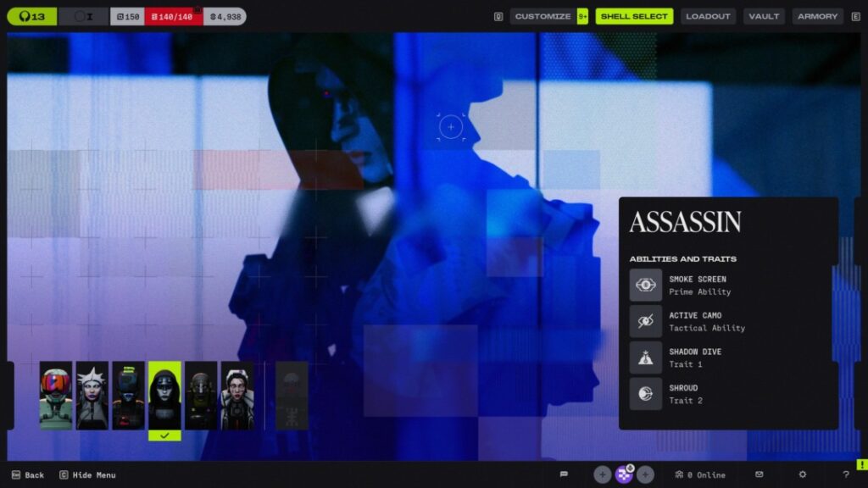Go to the Armory tab

[x=817, y=17]
